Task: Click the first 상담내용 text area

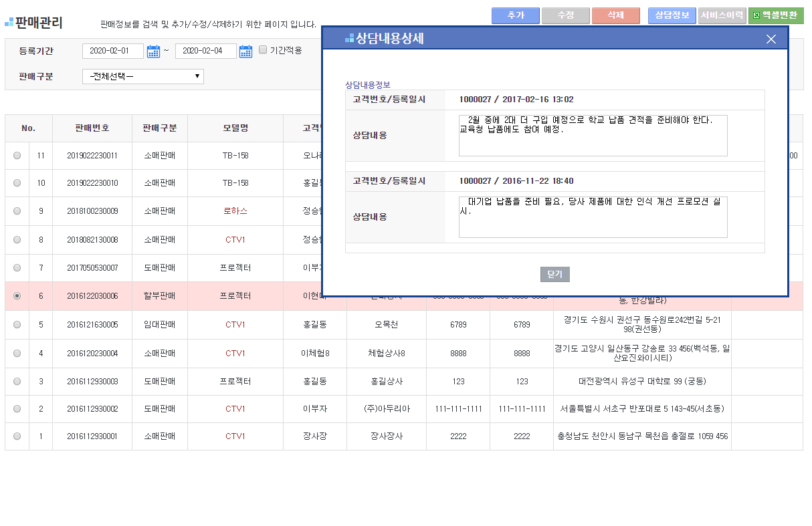Action: [593, 136]
